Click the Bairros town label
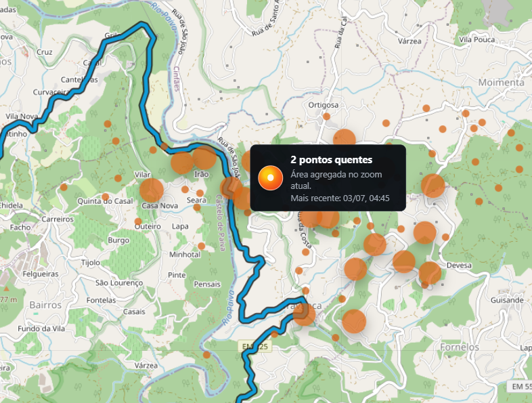This screenshot has width=532, height=403. tap(45, 305)
